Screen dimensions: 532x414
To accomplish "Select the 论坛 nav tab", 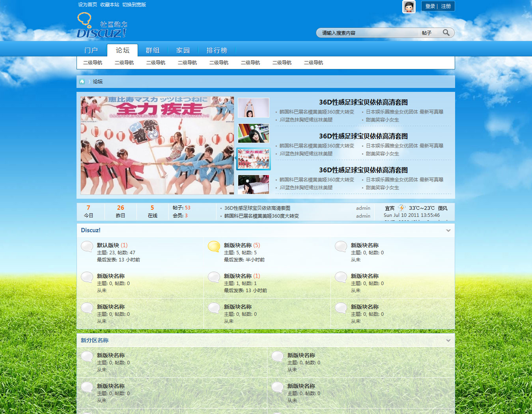I will pyautogui.click(x=122, y=50).
